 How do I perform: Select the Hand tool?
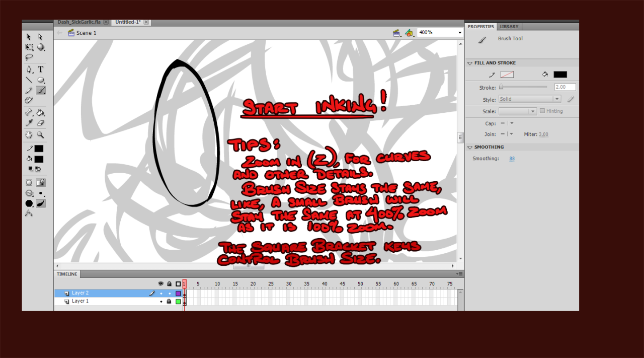(29, 135)
